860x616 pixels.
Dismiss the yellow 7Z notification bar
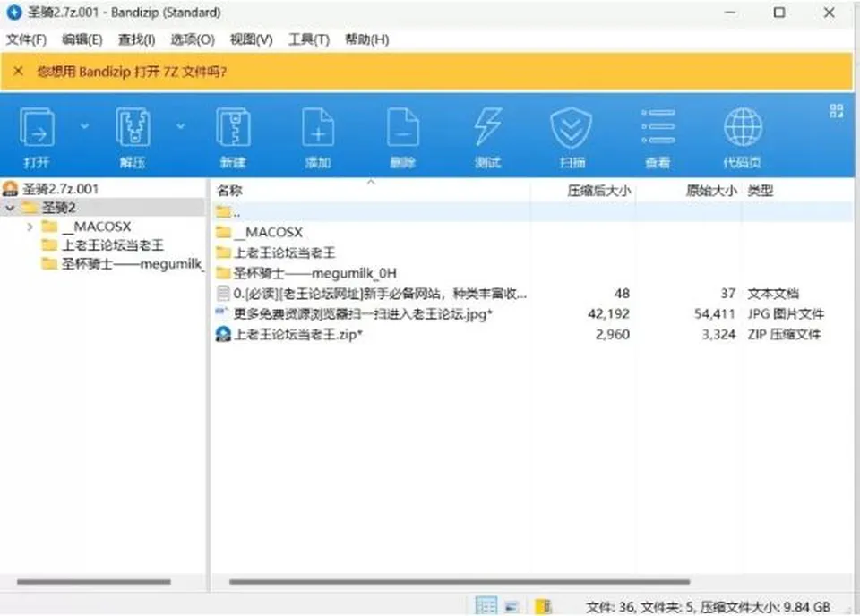[18, 71]
